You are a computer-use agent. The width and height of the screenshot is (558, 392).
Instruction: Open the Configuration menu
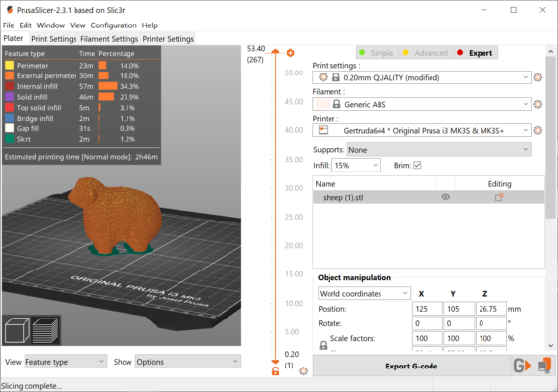pyautogui.click(x=114, y=25)
